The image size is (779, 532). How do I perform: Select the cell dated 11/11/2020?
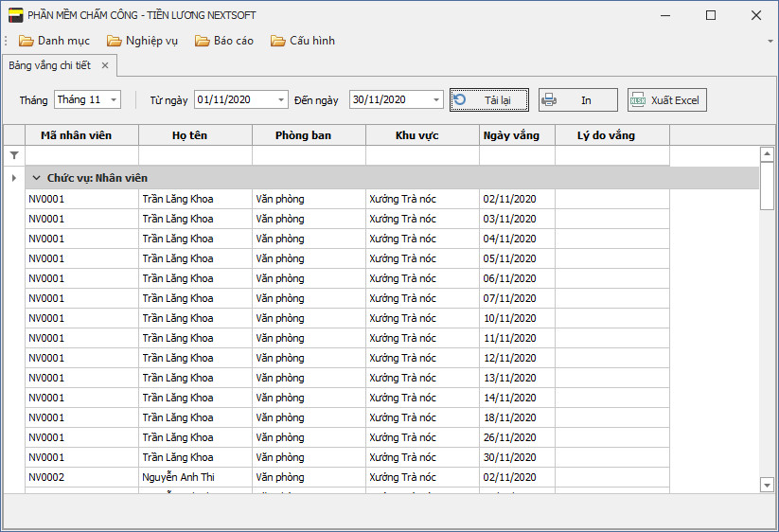[x=517, y=338]
